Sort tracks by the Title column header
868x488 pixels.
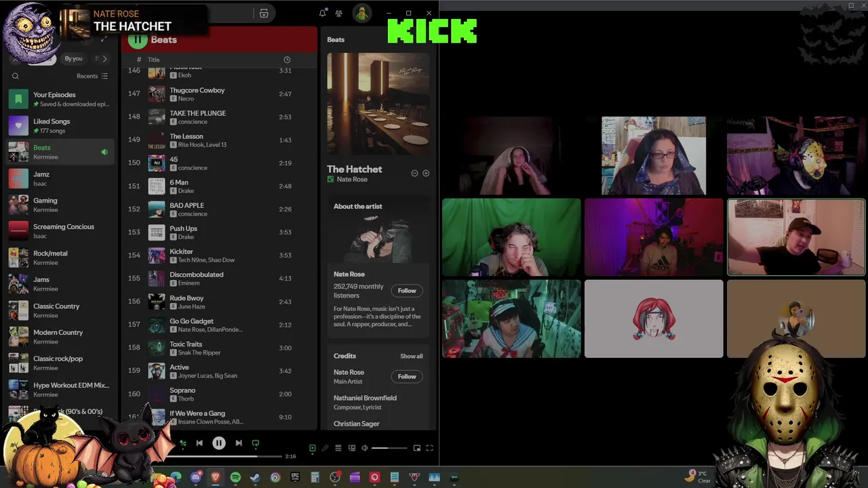click(x=154, y=60)
